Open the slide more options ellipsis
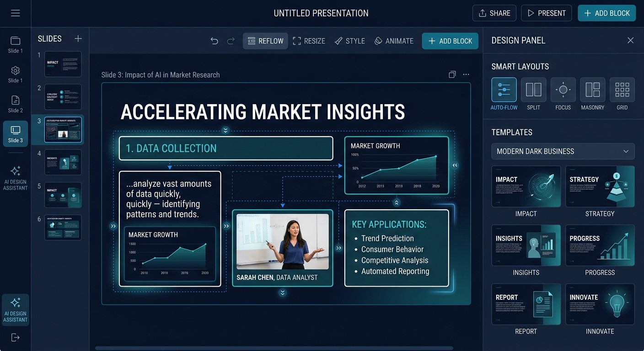 point(466,74)
